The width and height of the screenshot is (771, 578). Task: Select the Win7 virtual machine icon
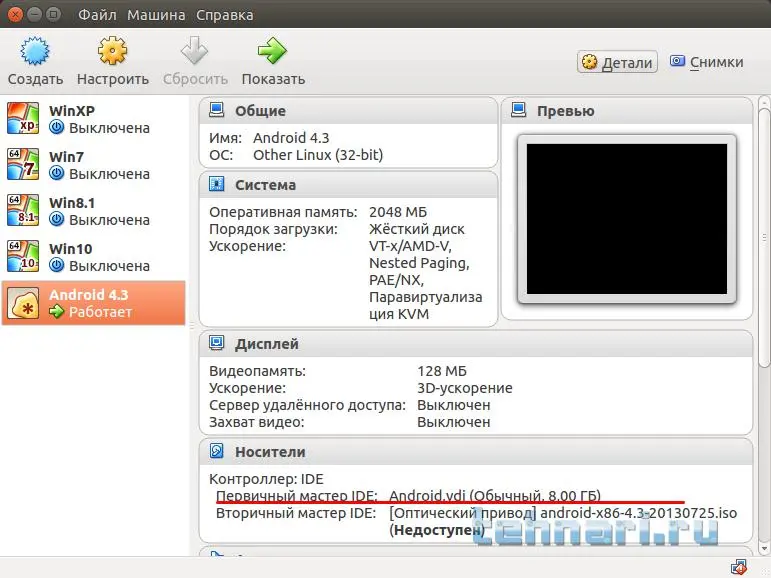[23, 164]
